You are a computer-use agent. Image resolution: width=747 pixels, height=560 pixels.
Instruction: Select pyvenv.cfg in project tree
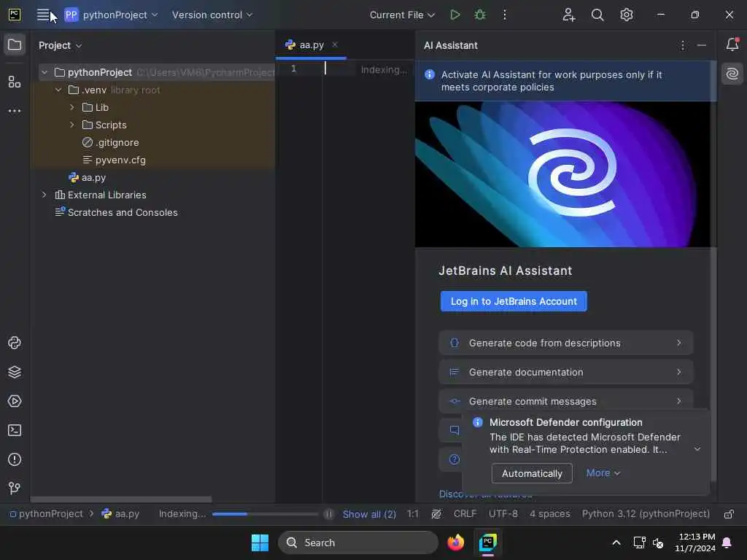point(120,160)
